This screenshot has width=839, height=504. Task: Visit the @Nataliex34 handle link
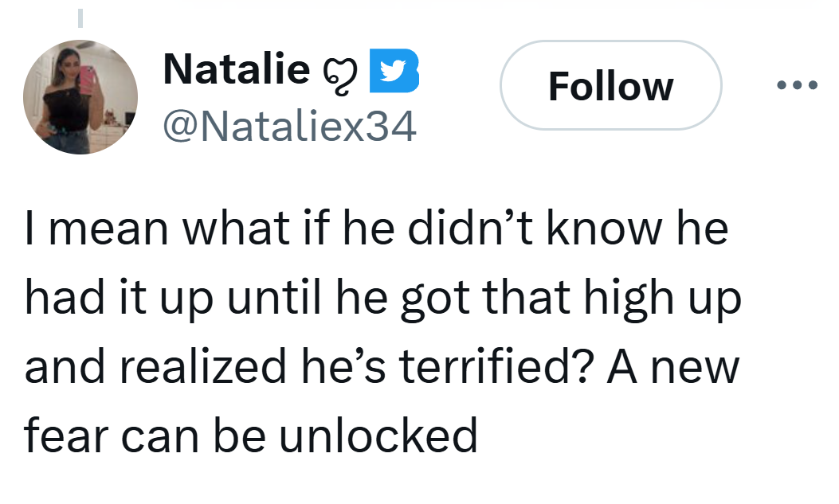click(289, 127)
